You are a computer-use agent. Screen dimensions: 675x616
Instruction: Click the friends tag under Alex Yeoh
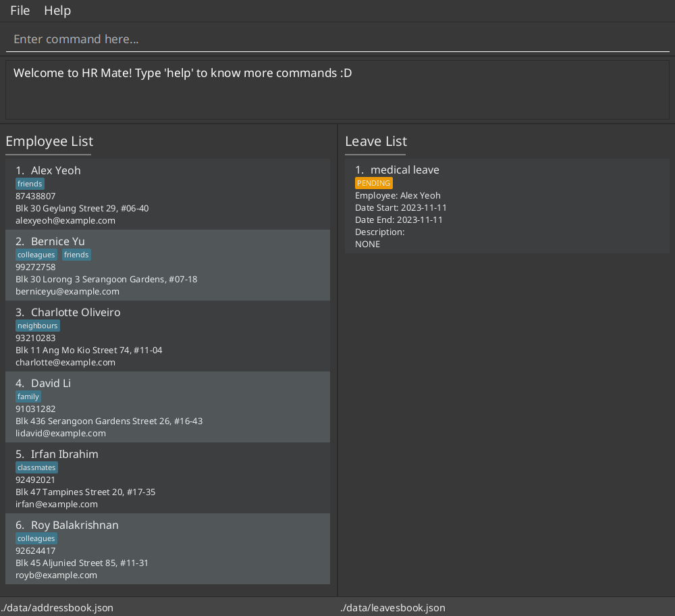pos(30,184)
